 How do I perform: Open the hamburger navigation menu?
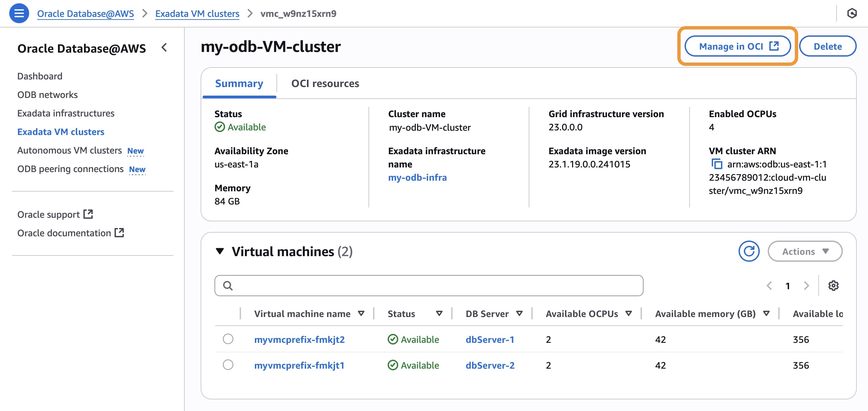(19, 14)
